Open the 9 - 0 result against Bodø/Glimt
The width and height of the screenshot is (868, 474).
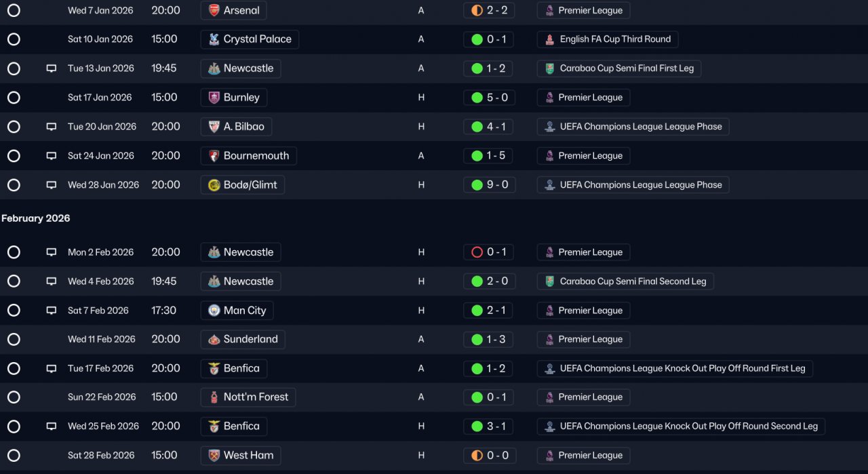pyautogui.click(x=490, y=185)
